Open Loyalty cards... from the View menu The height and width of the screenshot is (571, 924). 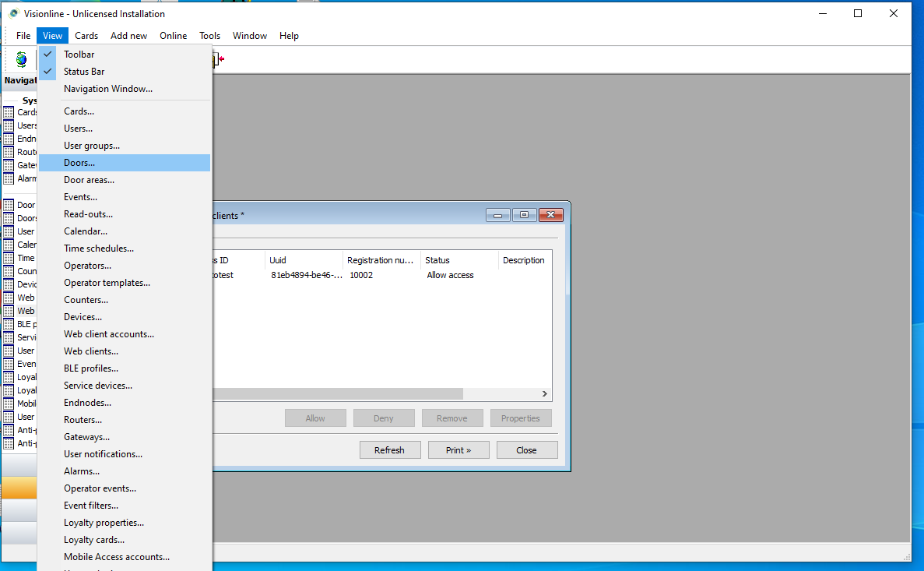(x=94, y=540)
